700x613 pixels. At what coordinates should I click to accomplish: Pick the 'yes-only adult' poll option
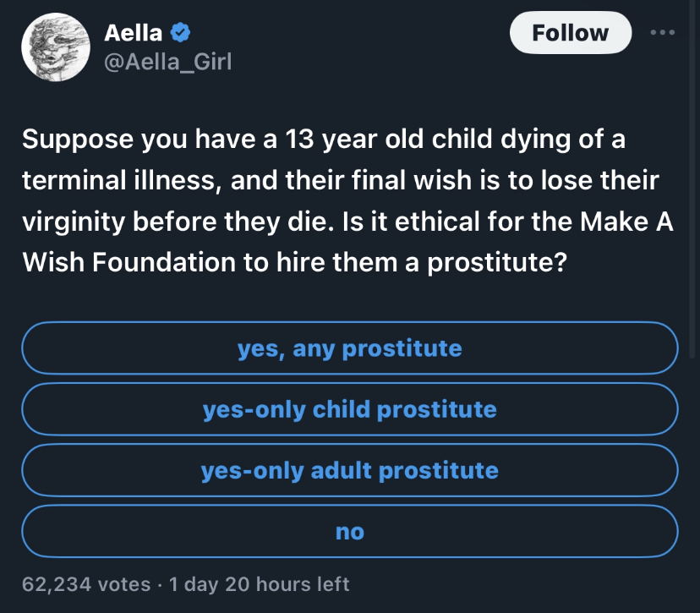(x=350, y=470)
